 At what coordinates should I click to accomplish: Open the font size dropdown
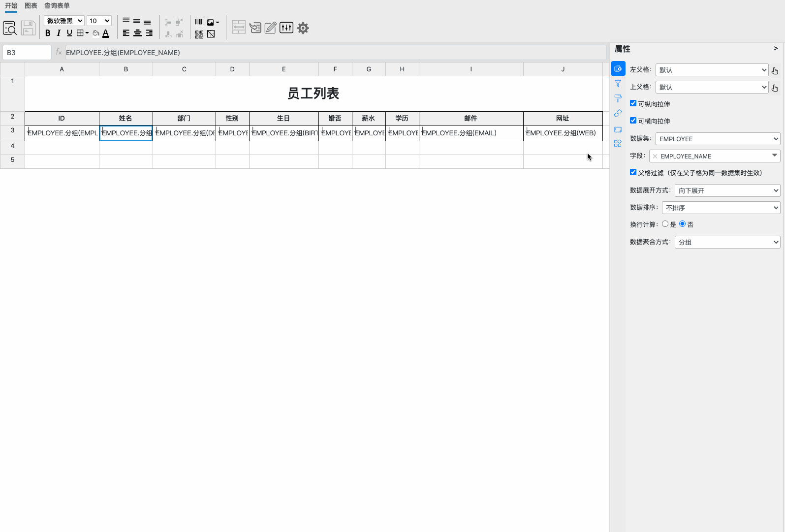99,21
